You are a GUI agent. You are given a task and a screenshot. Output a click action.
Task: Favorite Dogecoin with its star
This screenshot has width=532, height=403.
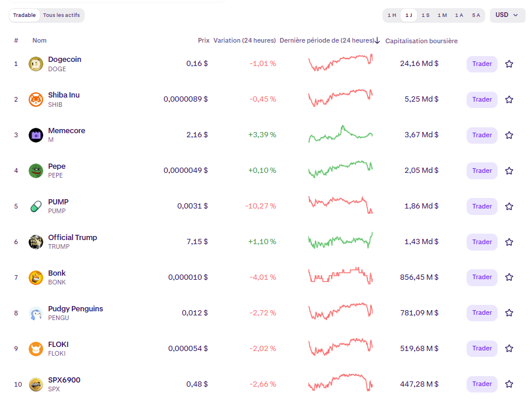click(x=509, y=64)
